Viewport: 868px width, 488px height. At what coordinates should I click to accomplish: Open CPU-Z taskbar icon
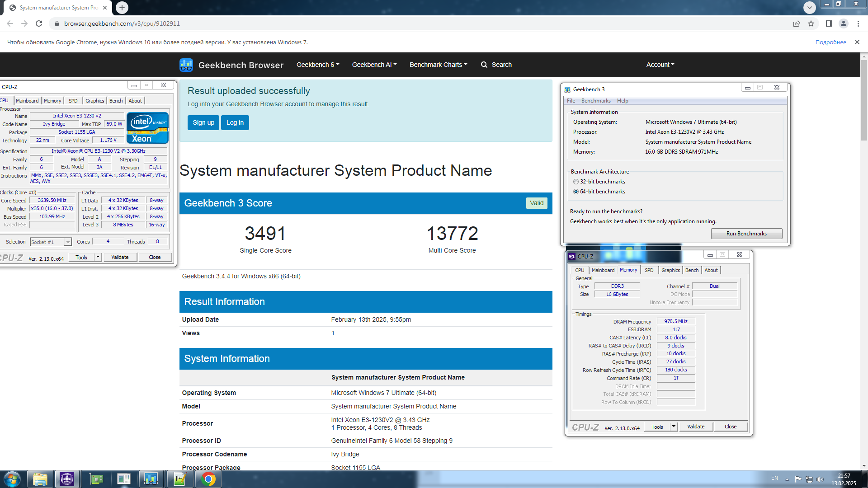[67, 479]
